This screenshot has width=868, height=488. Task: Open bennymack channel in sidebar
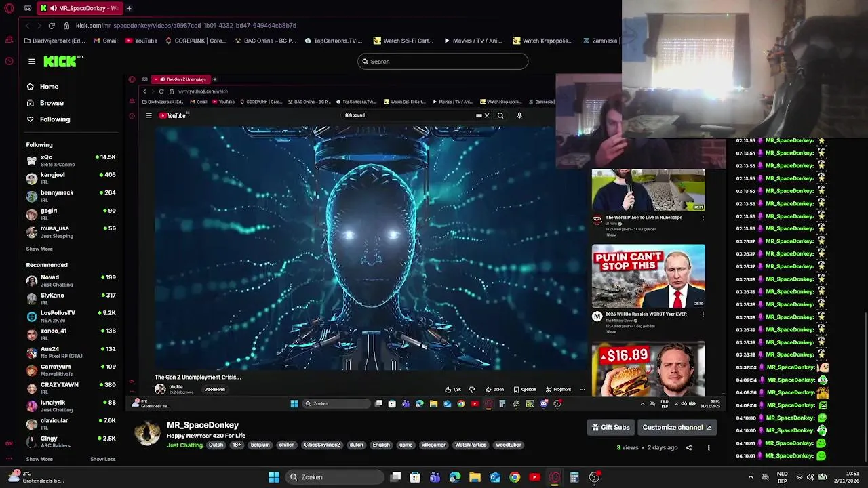click(x=71, y=196)
